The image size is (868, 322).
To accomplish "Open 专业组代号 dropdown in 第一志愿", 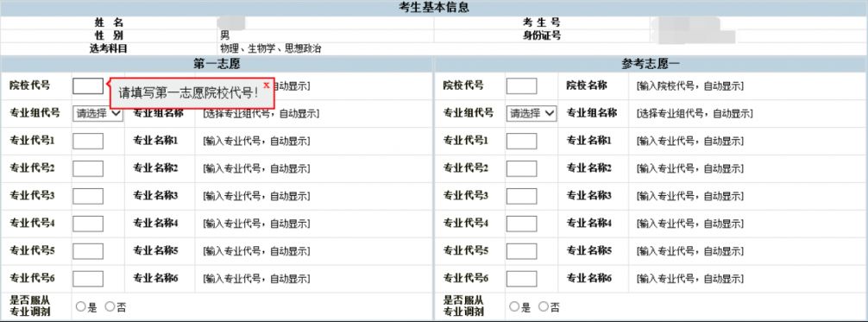I will (98, 113).
